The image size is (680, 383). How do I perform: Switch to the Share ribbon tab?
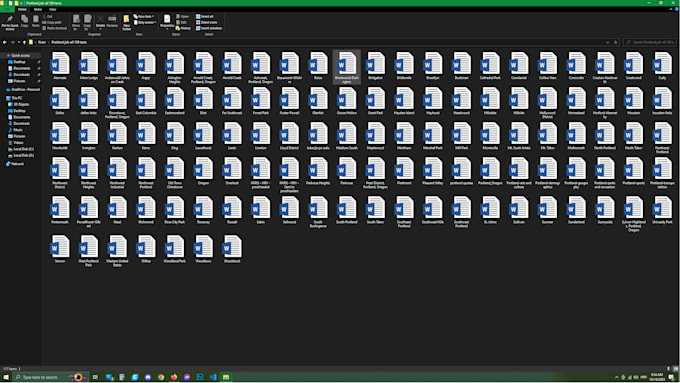click(x=38, y=9)
